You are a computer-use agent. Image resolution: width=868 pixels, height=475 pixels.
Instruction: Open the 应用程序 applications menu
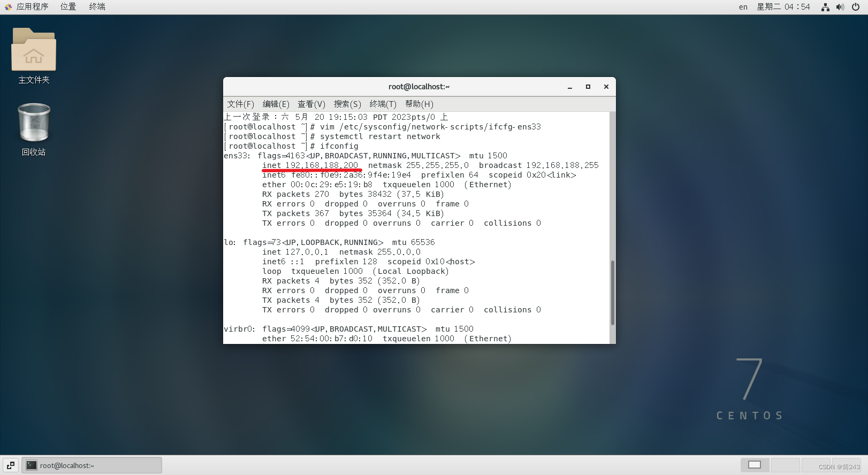pyautogui.click(x=27, y=6)
